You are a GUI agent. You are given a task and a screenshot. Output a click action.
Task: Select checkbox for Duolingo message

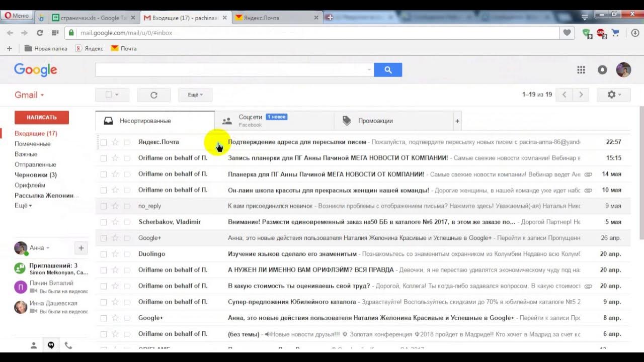tap(103, 254)
